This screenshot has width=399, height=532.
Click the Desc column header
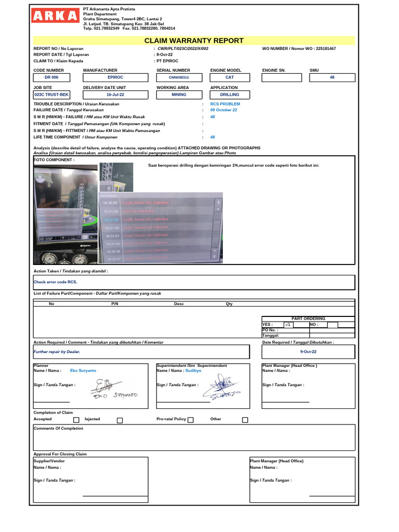[x=179, y=304]
